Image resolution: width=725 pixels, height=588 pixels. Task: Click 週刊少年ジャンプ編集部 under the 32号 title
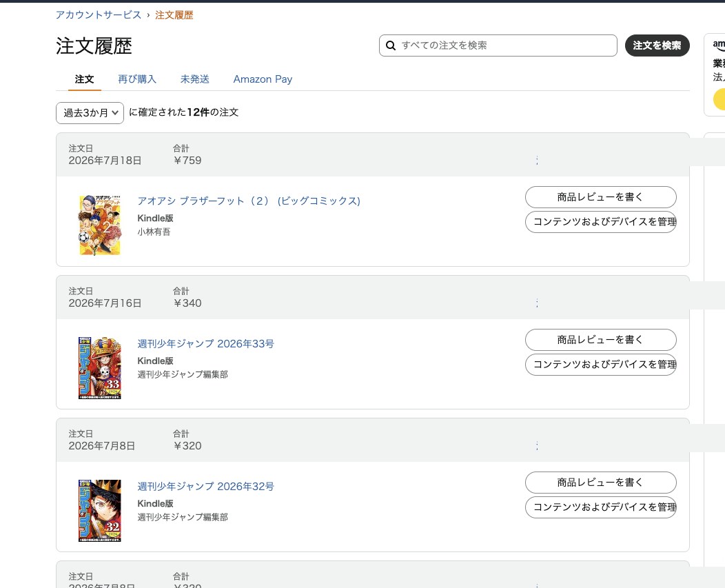[183, 517]
